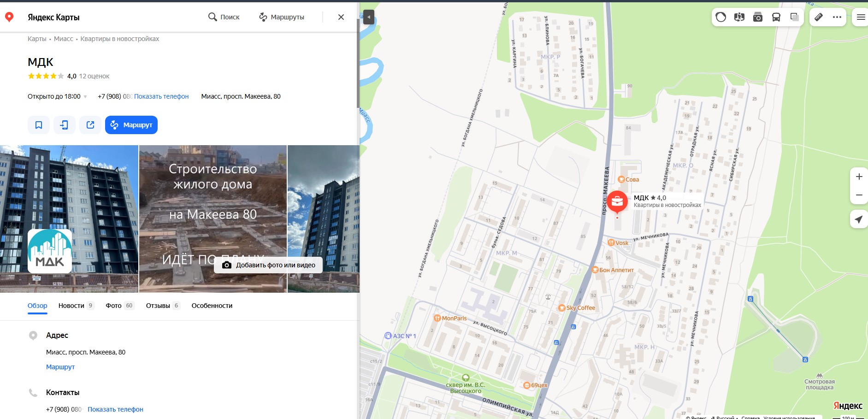The image size is (868, 419).
Task: Open the map photos layer
Action: click(758, 18)
